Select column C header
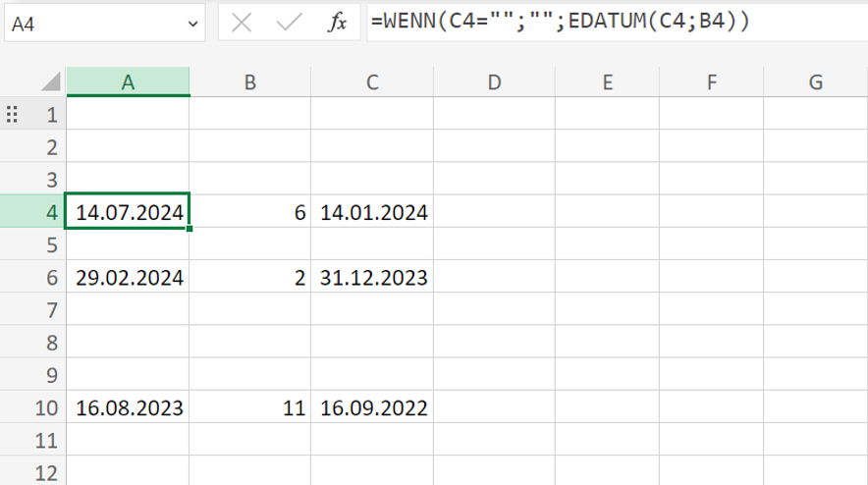The height and width of the screenshot is (485, 868). coord(372,81)
